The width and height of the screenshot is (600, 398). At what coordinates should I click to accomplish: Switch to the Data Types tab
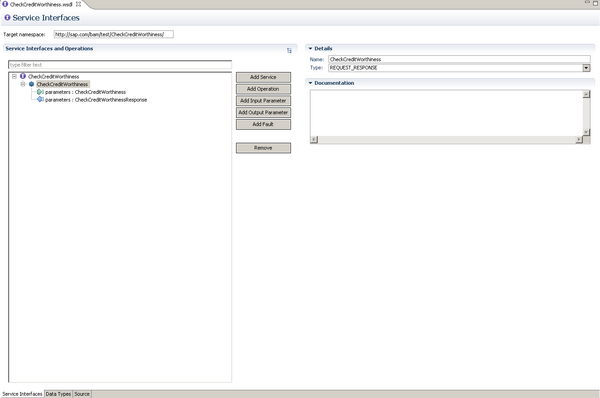point(58,394)
